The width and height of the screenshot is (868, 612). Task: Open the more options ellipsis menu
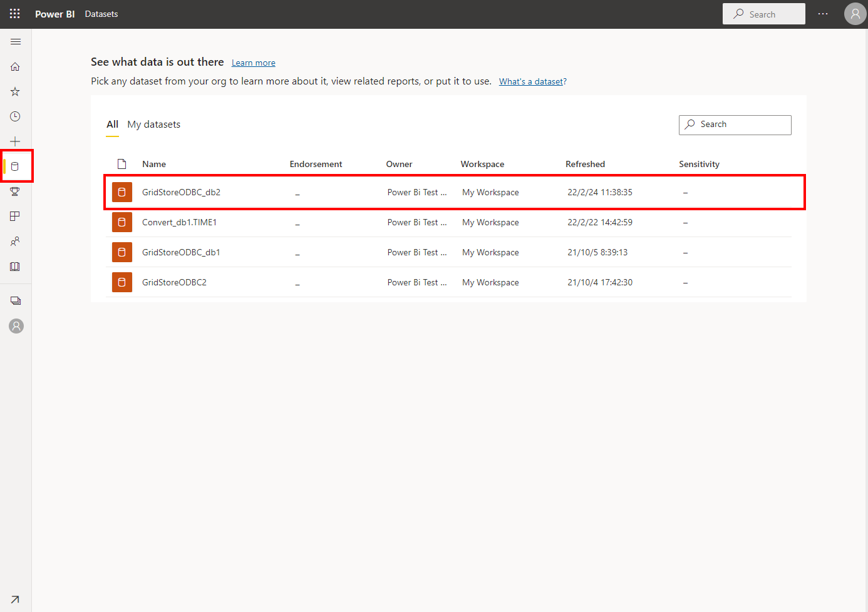point(823,14)
